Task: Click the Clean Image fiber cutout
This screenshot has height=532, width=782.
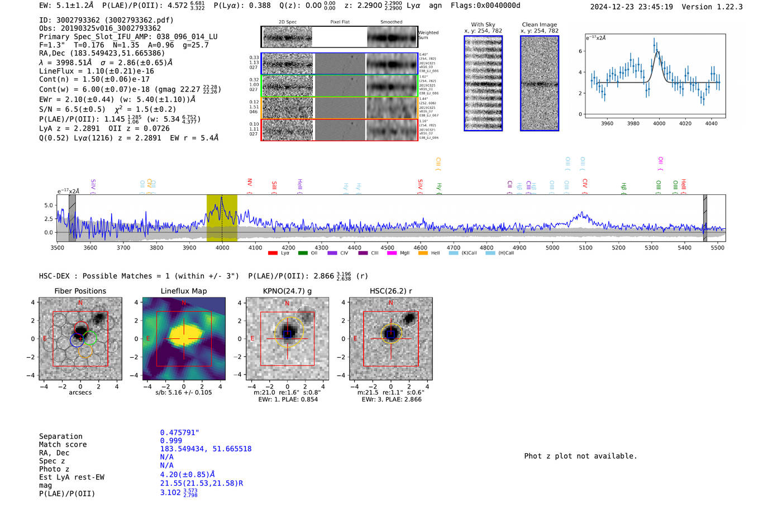Action: (x=540, y=83)
